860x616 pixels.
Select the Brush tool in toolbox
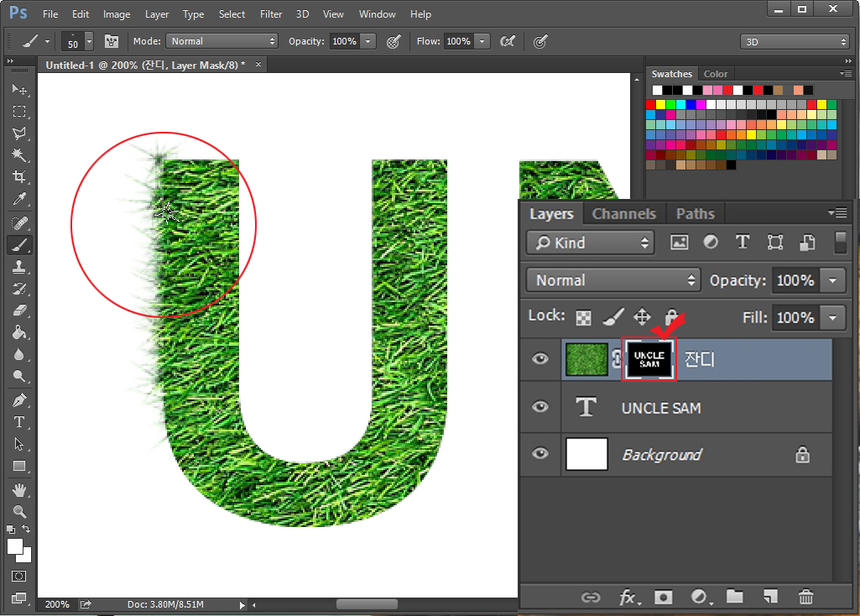pyautogui.click(x=19, y=245)
